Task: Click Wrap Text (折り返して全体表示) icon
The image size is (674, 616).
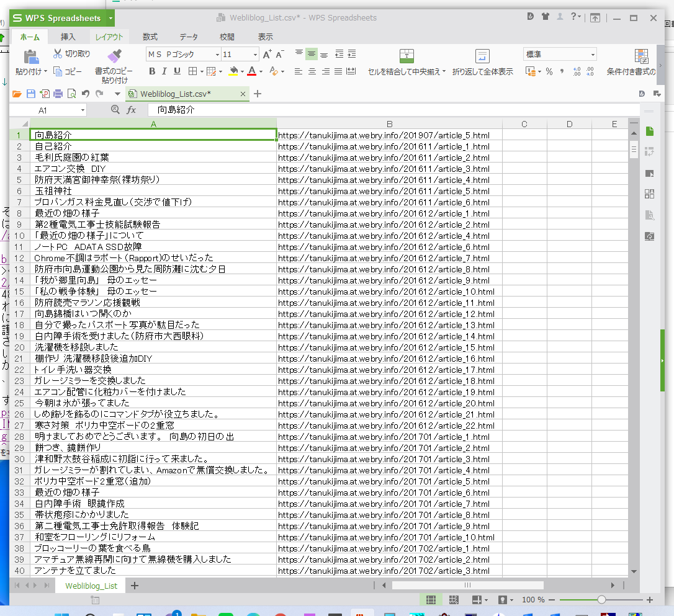Action: [x=482, y=56]
